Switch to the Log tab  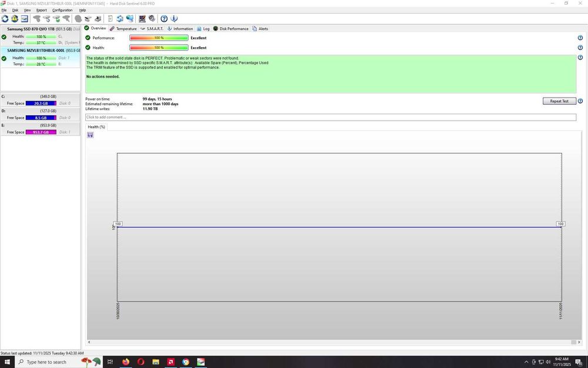(x=203, y=28)
